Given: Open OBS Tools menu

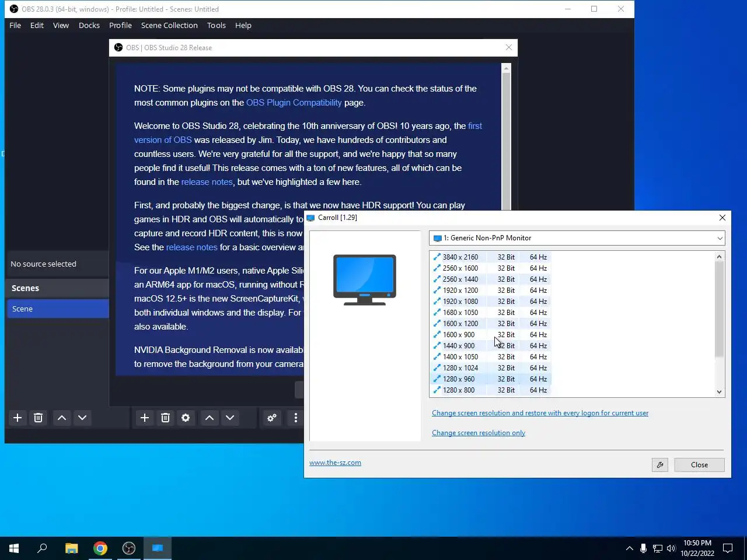Looking at the screenshot, I should (x=216, y=25).
